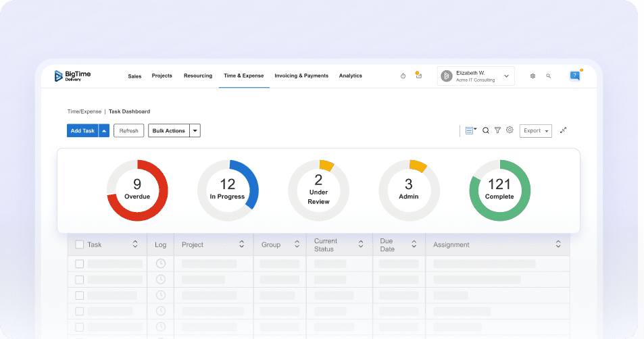The height and width of the screenshot is (339, 644).
Task: Check the third task row checkbox
Action: (79, 296)
